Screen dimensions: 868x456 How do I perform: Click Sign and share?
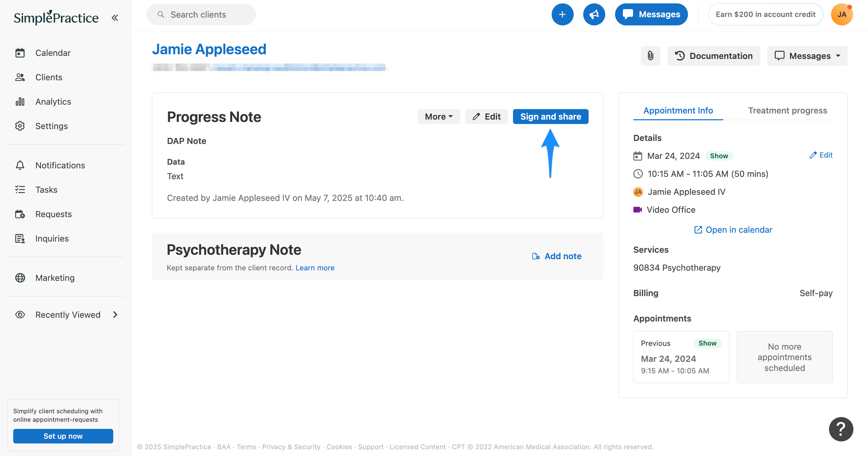pos(551,117)
